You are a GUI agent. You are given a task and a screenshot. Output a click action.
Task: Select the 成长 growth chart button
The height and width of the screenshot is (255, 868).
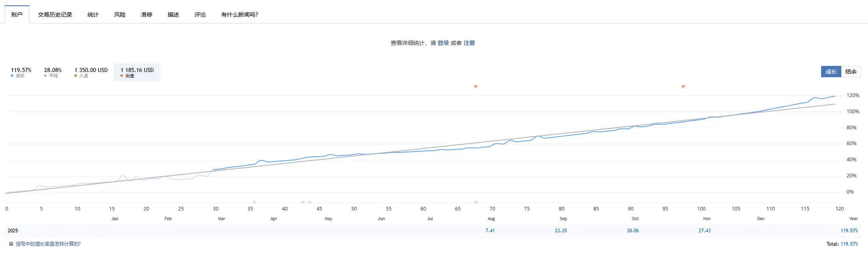pos(831,72)
